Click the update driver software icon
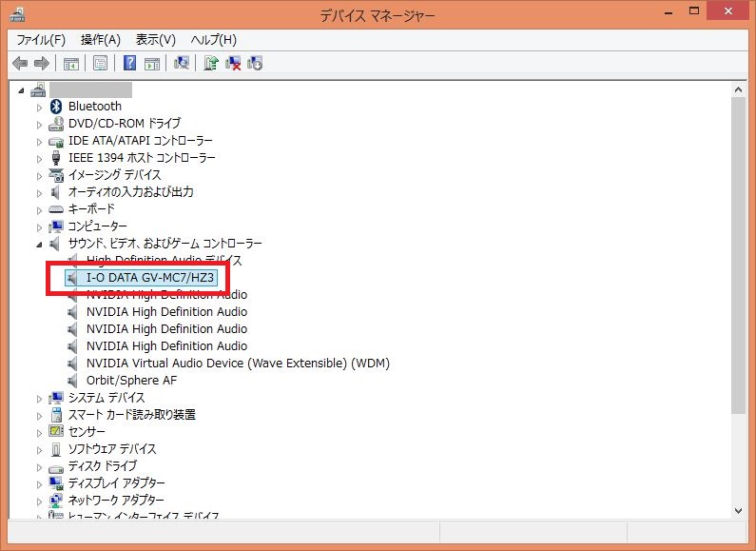 coord(211,63)
